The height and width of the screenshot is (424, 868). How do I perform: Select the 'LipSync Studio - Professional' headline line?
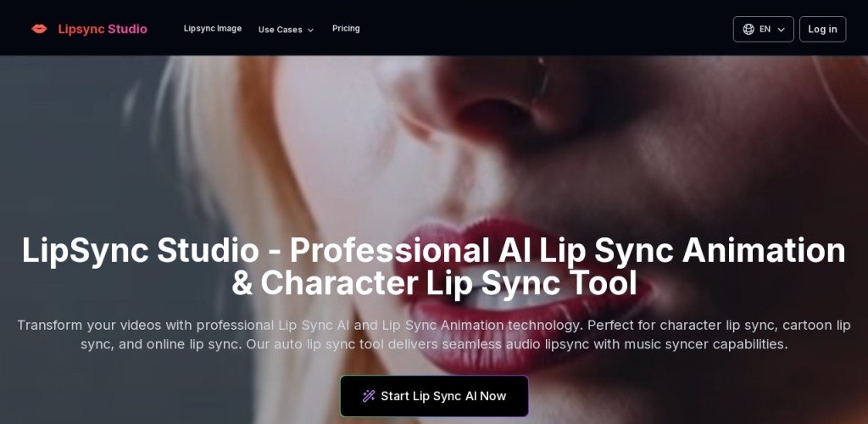[433, 251]
